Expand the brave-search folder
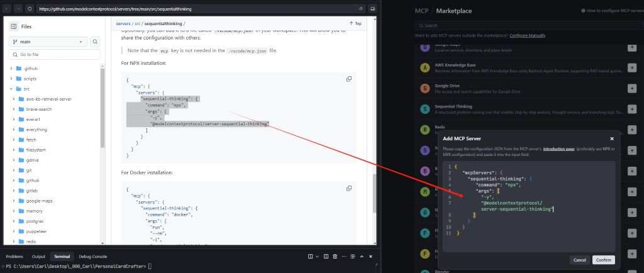This screenshot has width=644, height=273. (14, 109)
